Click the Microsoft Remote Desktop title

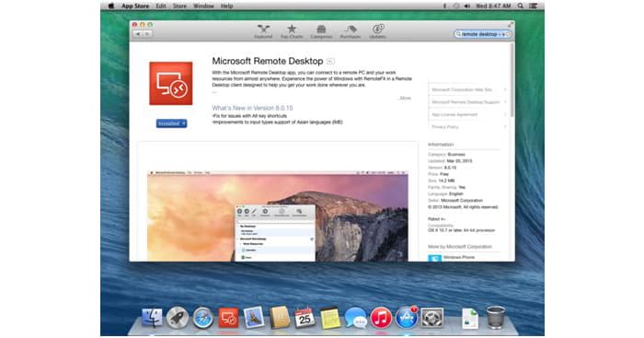click(268, 61)
